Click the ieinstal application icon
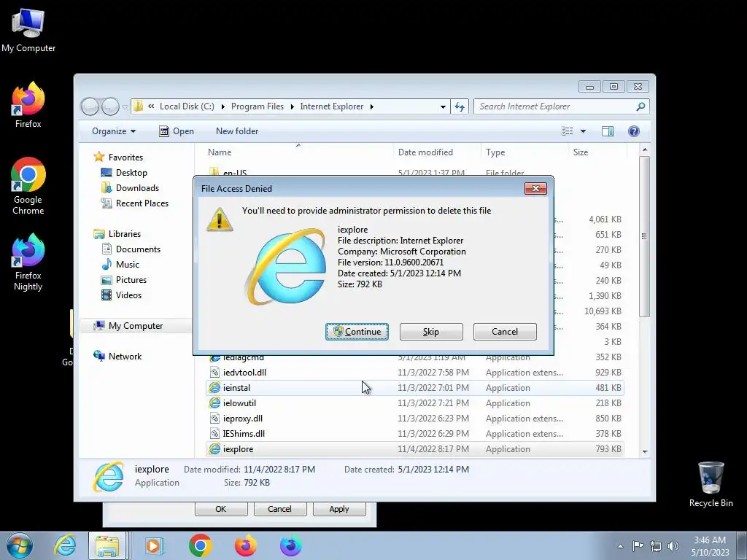Image resolution: width=747 pixels, height=560 pixels. point(215,388)
